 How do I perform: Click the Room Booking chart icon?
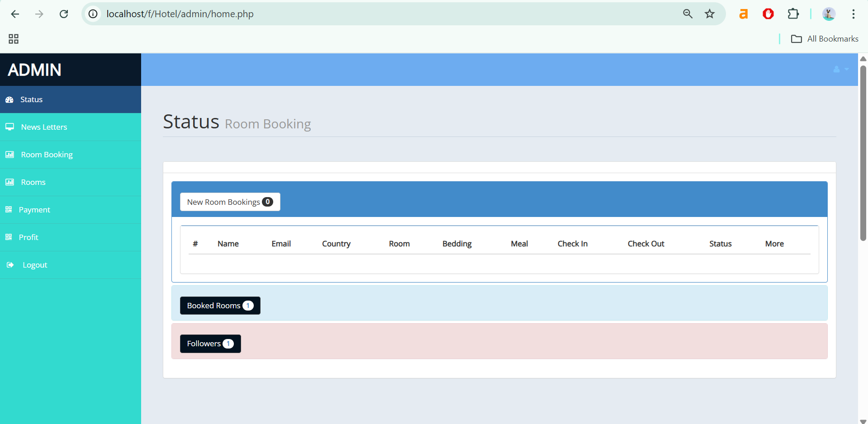pyautogui.click(x=9, y=155)
